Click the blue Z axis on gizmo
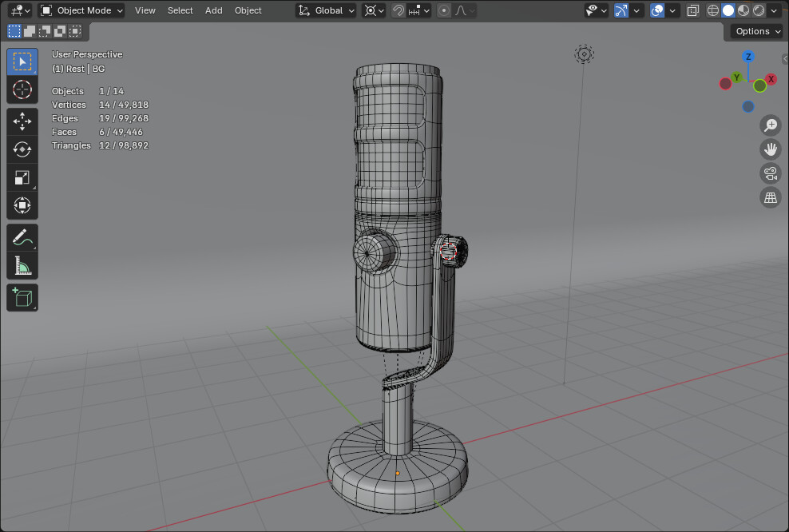 coord(748,57)
